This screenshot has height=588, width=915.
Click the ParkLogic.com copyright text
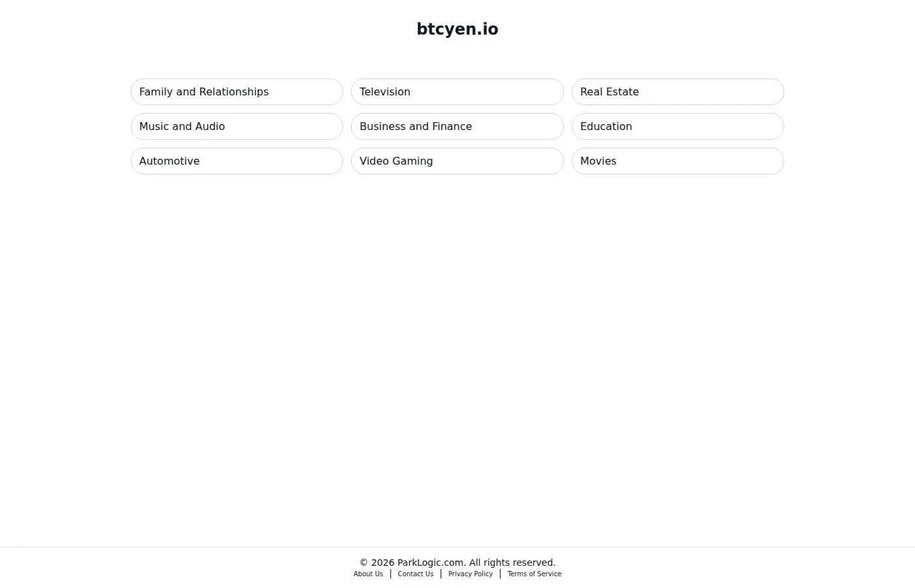(x=457, y=563)
